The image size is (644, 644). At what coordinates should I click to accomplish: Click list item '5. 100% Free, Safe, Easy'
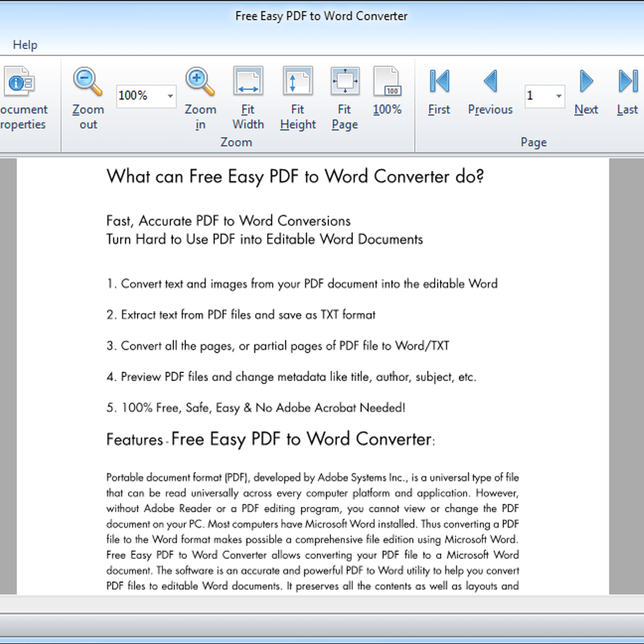click(x=256, y=408)
